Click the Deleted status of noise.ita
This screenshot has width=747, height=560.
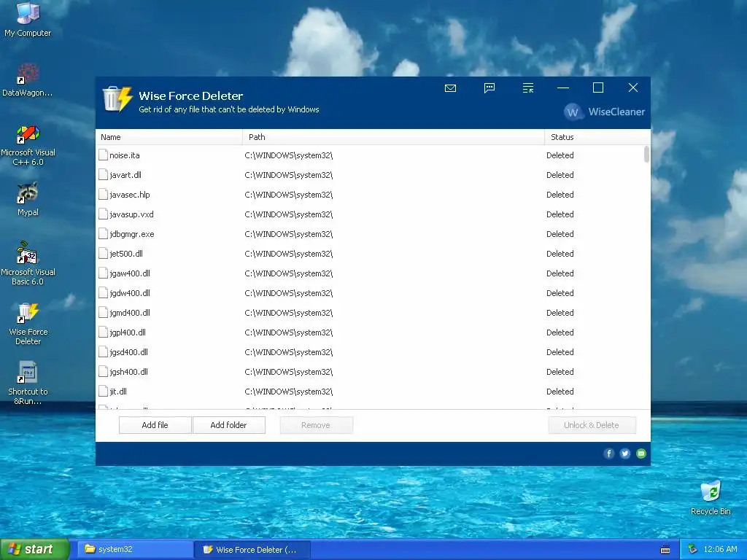560,155
